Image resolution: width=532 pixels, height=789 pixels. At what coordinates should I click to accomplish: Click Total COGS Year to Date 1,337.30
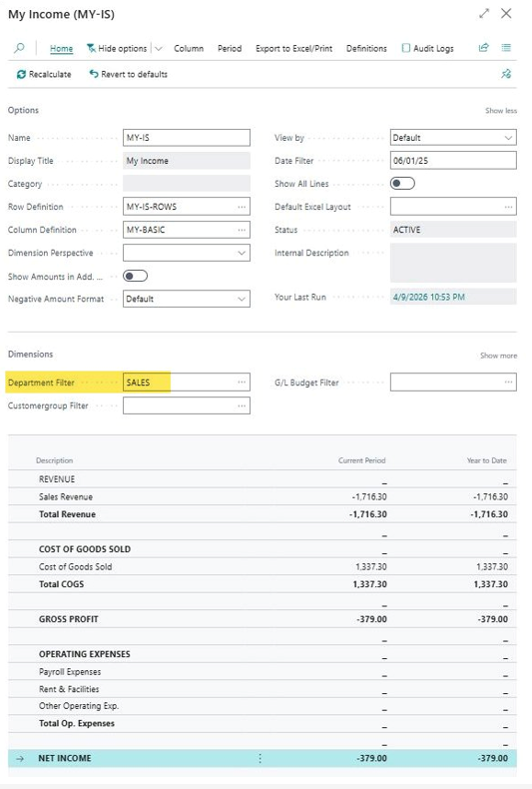click(x=491, y=583)
